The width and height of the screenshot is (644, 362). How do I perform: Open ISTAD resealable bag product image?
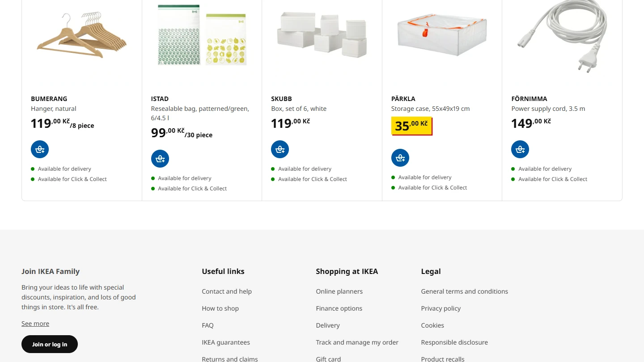202,36
